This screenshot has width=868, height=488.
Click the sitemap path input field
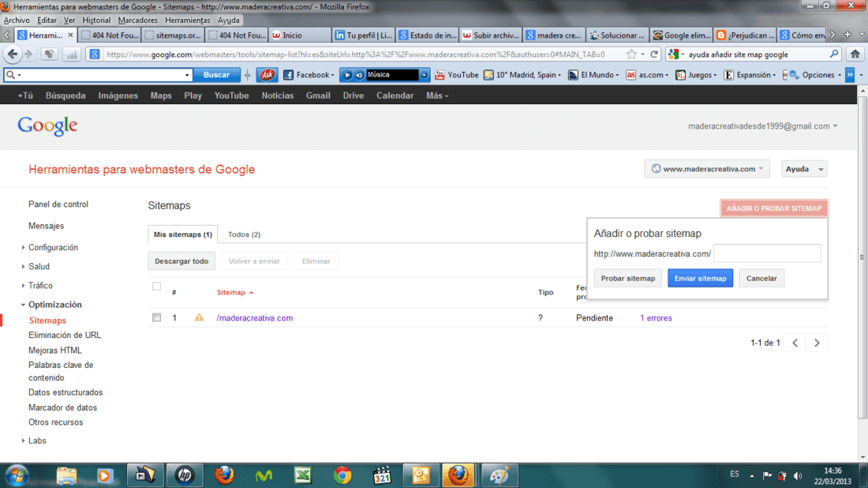(767, 253)
